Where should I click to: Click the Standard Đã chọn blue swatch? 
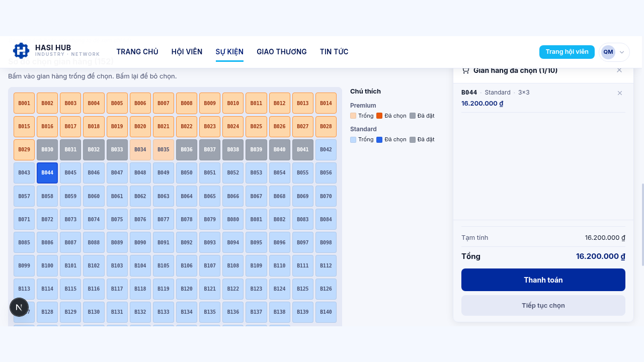tap(379, 139)
